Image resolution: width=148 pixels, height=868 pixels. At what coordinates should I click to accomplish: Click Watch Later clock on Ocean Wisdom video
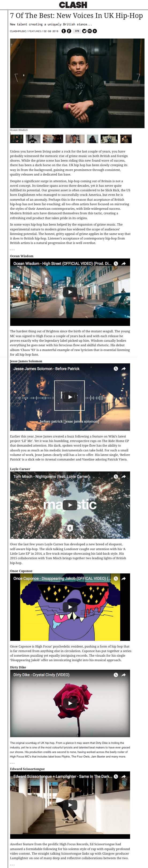[116, 264]
